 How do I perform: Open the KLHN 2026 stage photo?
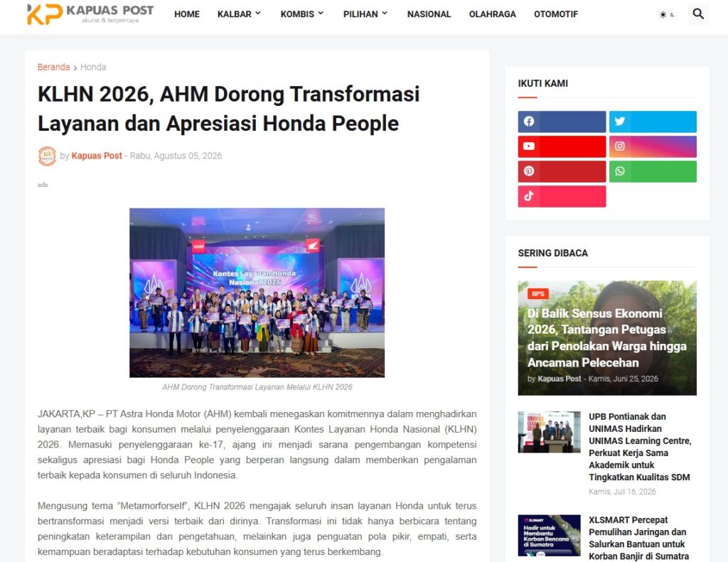tap(257, 293)
